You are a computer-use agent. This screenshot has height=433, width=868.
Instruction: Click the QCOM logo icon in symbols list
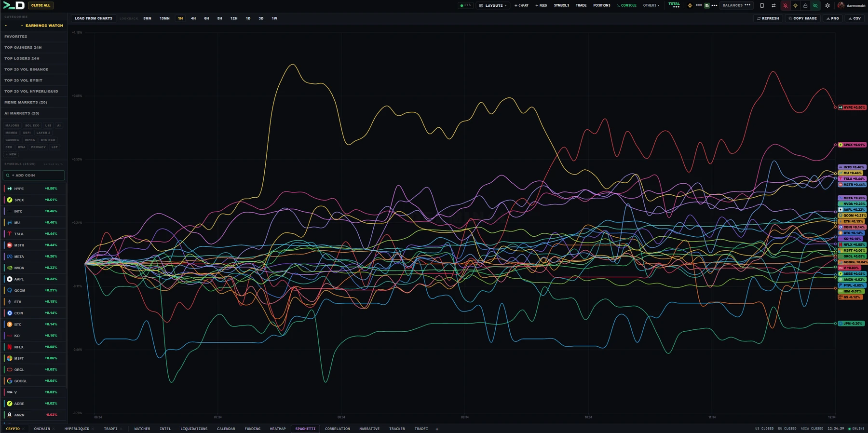[10, 290]
